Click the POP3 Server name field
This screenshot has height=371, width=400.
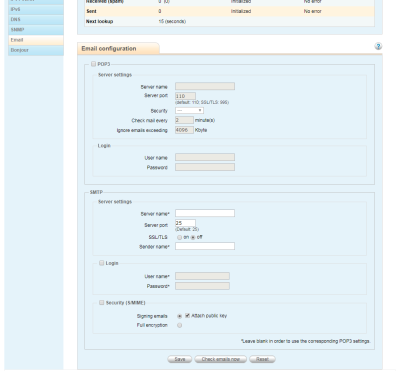point(205,86)
